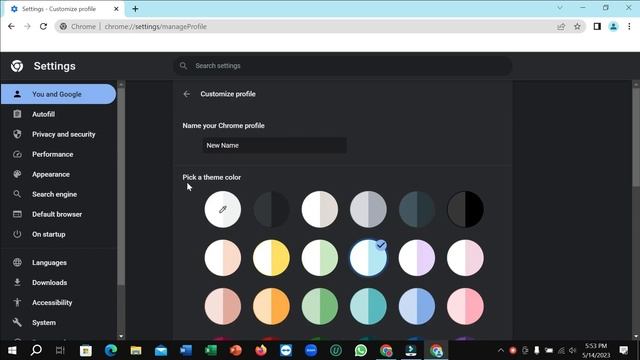Select the teal theme swatch
Screen dimensions: 640x360
pos(368,307)
